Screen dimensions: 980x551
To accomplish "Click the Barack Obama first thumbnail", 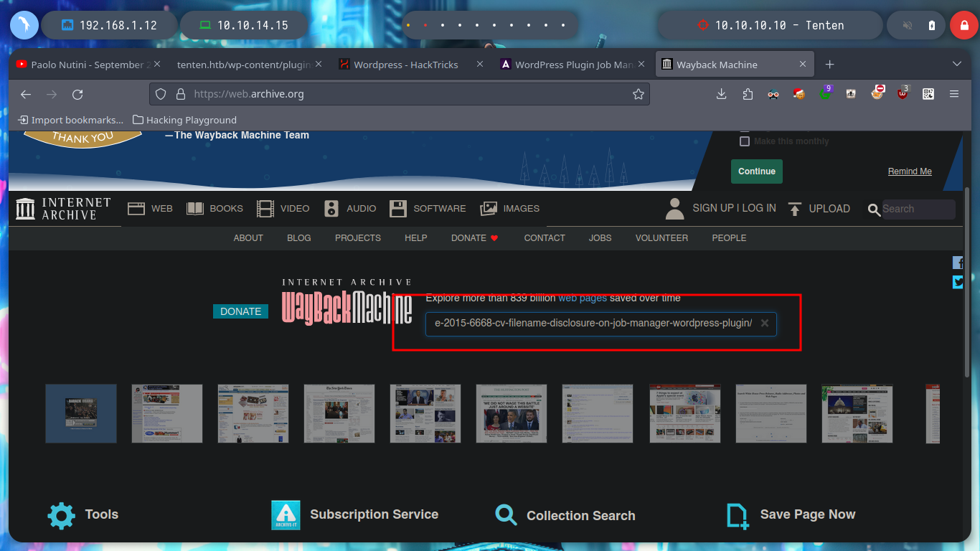I will 81,413.
